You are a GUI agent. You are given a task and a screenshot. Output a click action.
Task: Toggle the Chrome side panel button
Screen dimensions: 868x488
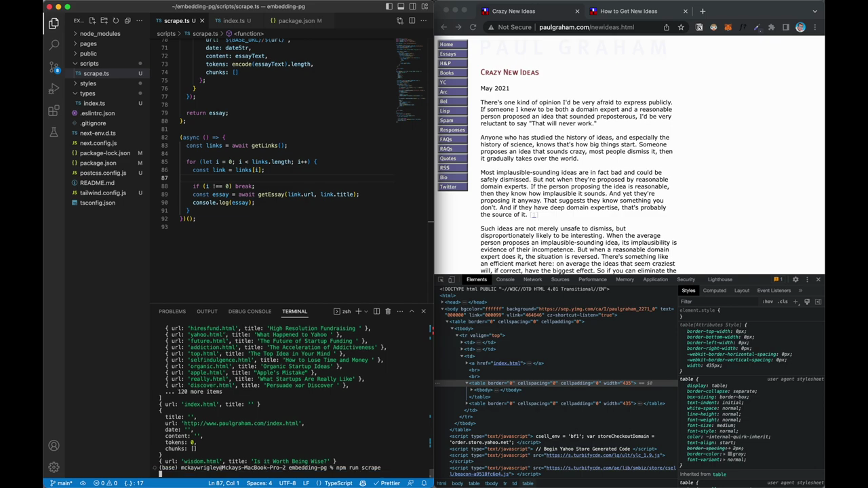pyautogui.click(x=786, y=27)
